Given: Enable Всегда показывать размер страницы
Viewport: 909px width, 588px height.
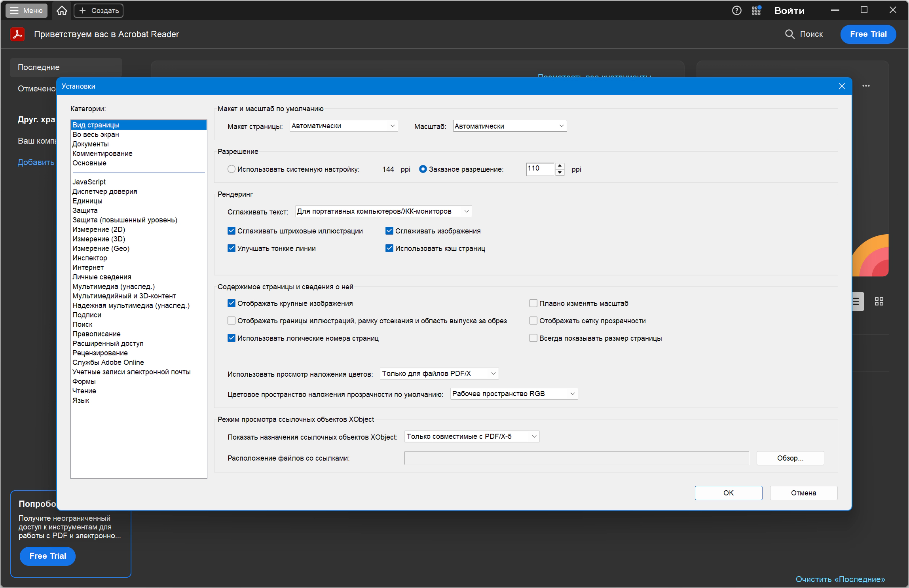Looking at the screenshot, I should (x=533, y=338).
